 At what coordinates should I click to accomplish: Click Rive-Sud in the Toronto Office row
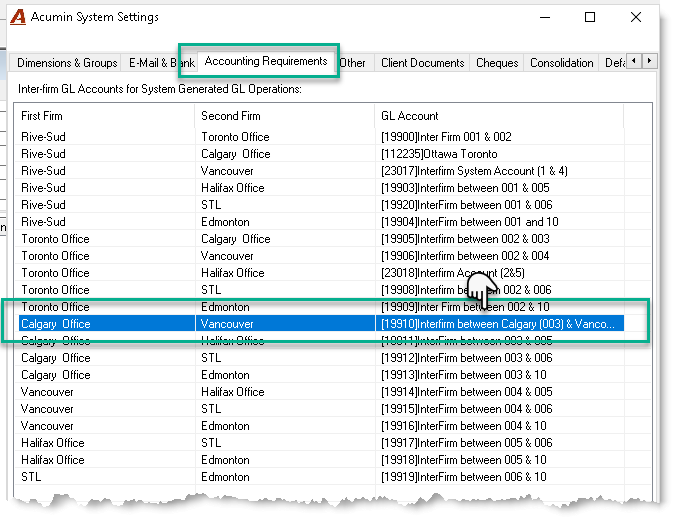[x=43, y=137]
